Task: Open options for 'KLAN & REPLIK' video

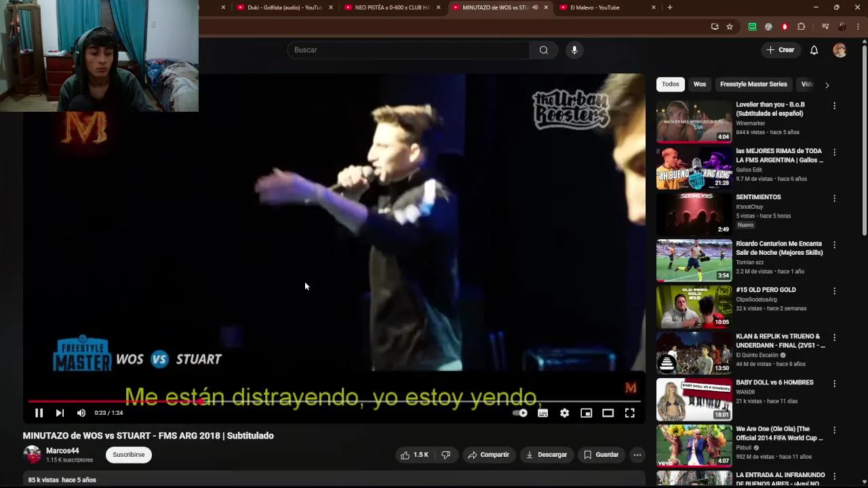Action: [834, 338]
